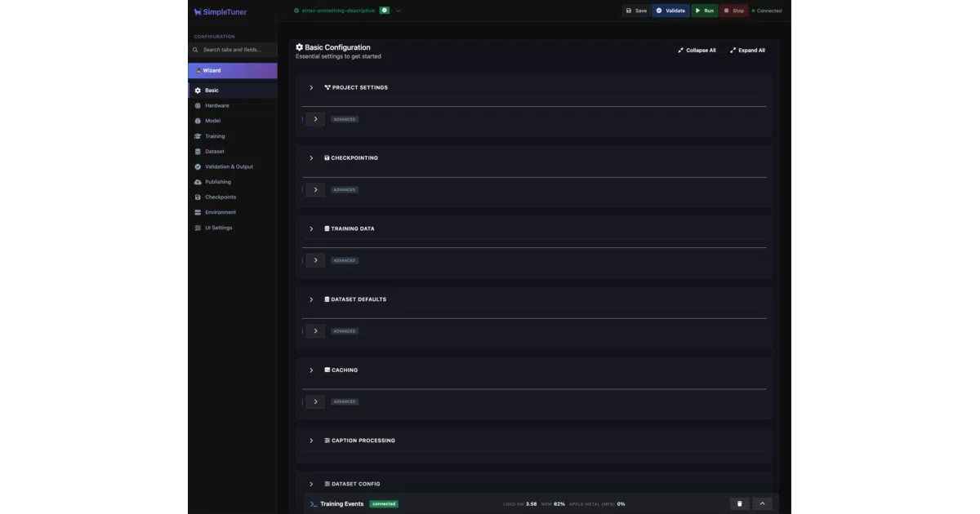Run the training job
The height and width of the screenshot is (514, 980).
click(705, 11)
